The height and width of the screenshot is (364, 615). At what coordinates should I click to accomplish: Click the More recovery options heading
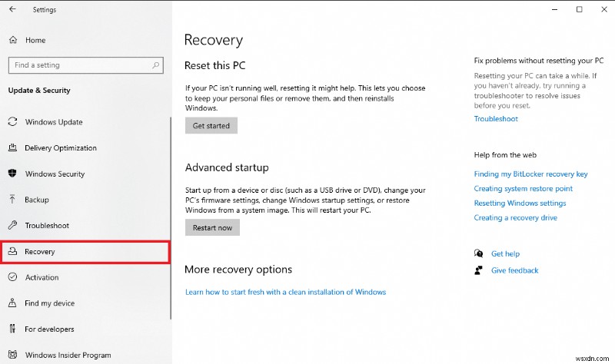coord(238,270)
